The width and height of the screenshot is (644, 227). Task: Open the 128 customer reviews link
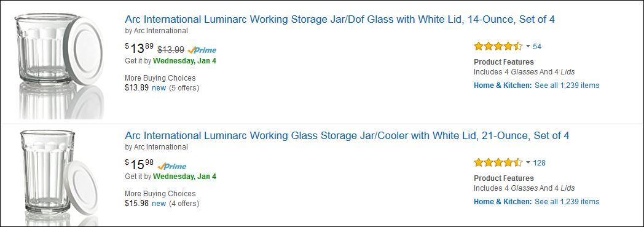[540, 163]
